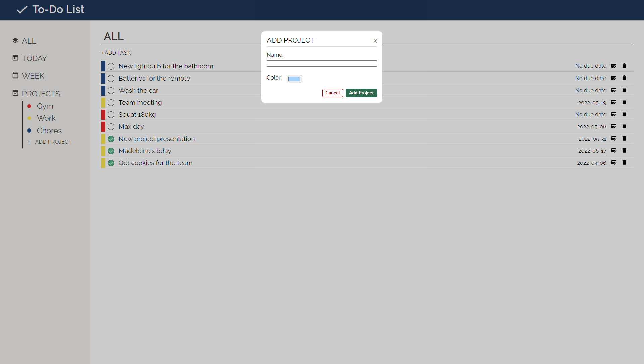Click the 2022-05-06 due date
The height and width of the screenshot is (364, 644).
click(x=591, y=127)
